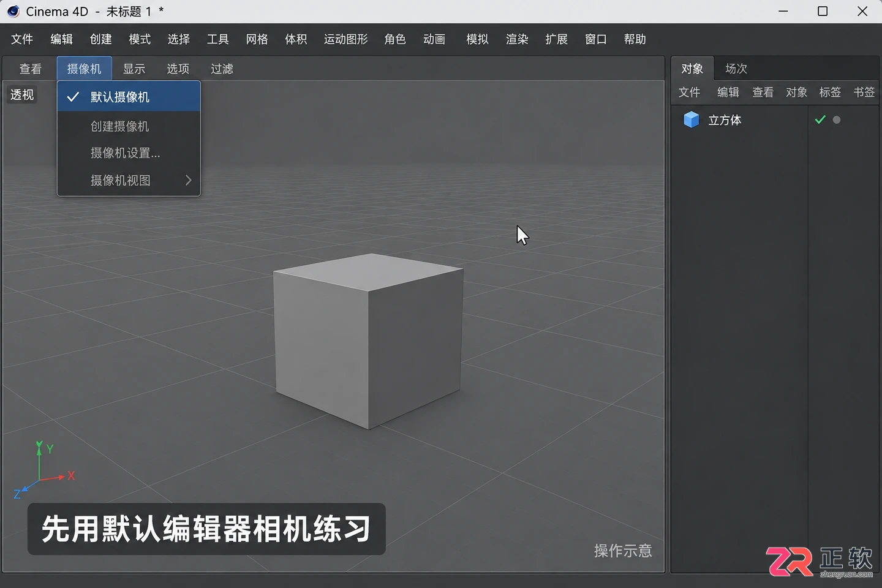The width and height of the screenshot is (882, 588).
Task: Select the cube in the 3D viewport
Action: pos(367,341)
